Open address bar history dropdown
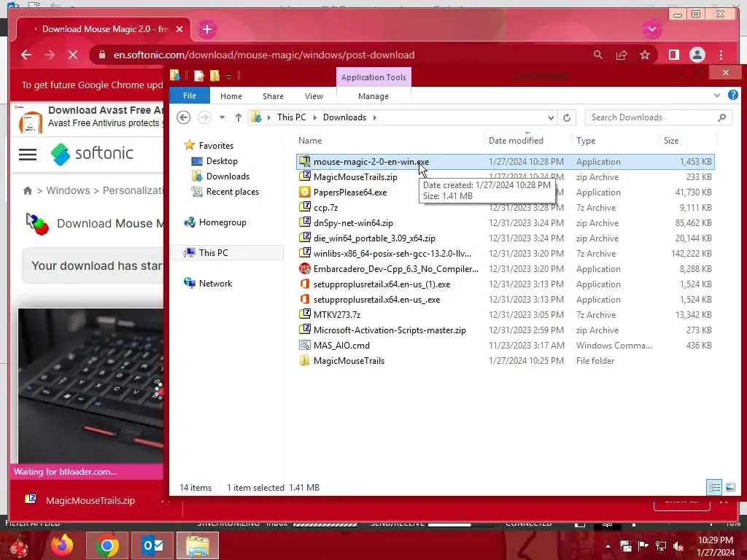The width and height of the screenshot is (747, 560). click(x=551, y=117)
